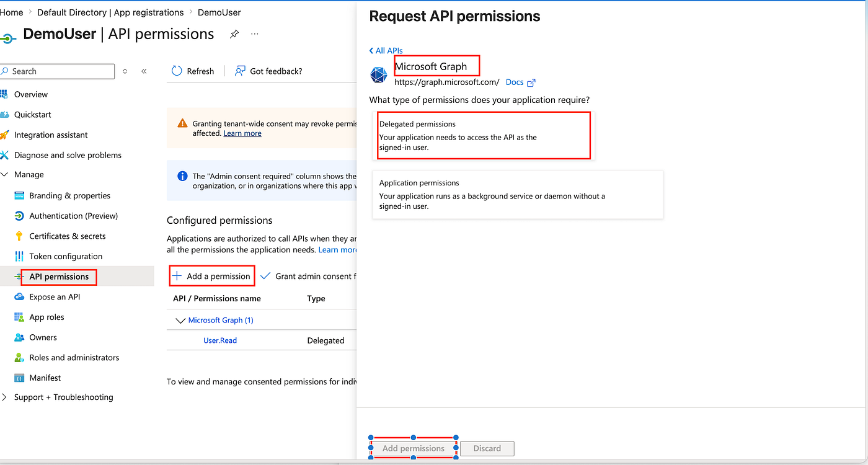Collapse sidebar with double chevron icon
868x465 pixels.
[144, 71]
